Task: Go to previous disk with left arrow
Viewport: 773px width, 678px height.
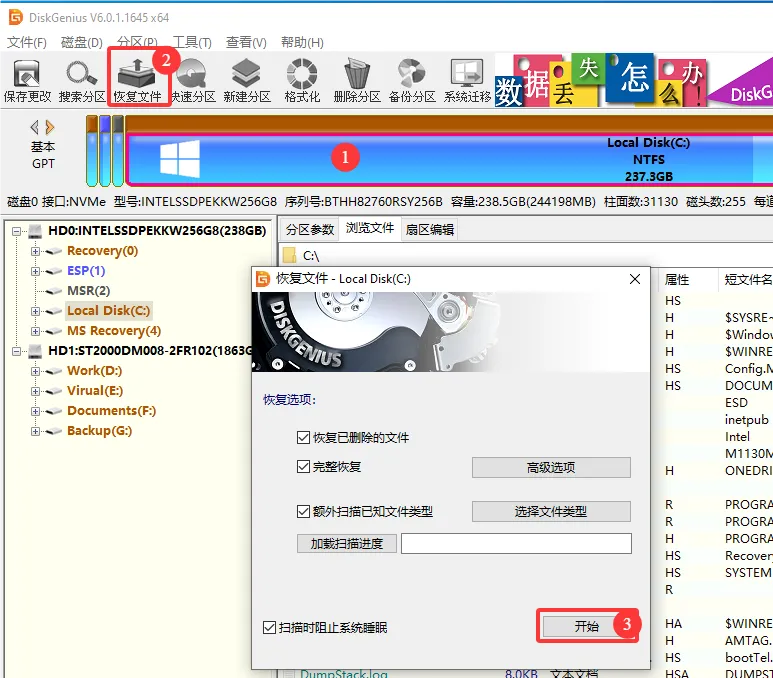Action: [x=35, y=127]
